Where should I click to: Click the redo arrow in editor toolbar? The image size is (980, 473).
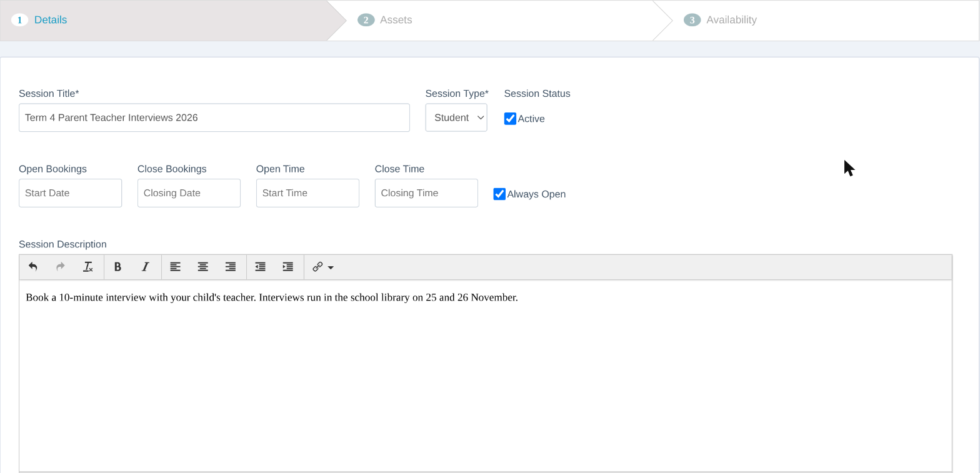tap(61, 267)
